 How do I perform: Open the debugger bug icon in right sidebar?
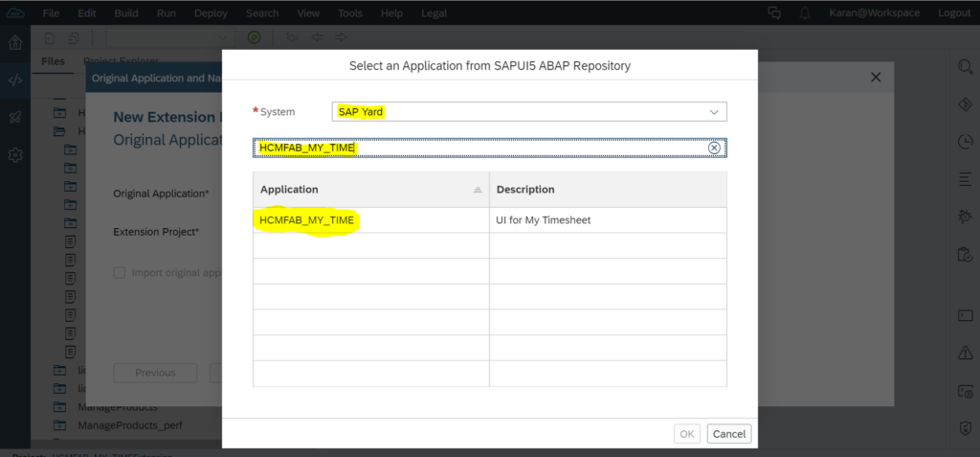click(x=965, y=217)
